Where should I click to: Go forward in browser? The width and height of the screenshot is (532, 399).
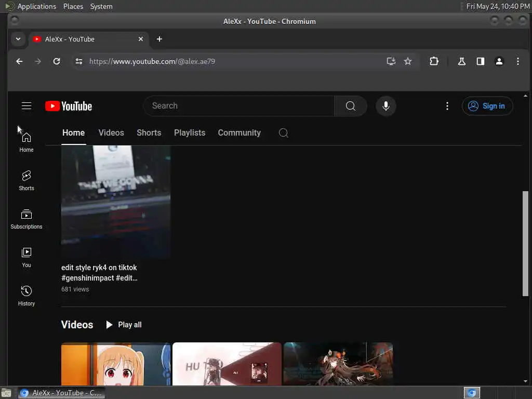38,61
